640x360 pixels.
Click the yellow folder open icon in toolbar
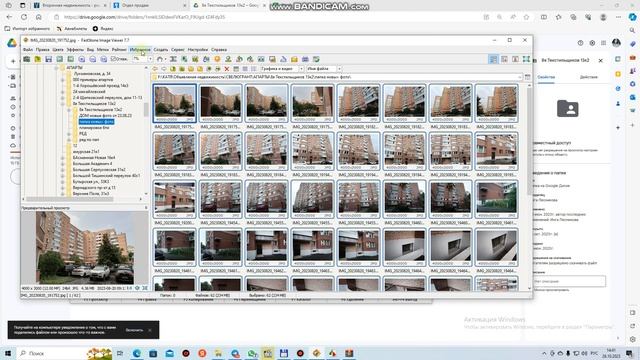pos(38,60)
